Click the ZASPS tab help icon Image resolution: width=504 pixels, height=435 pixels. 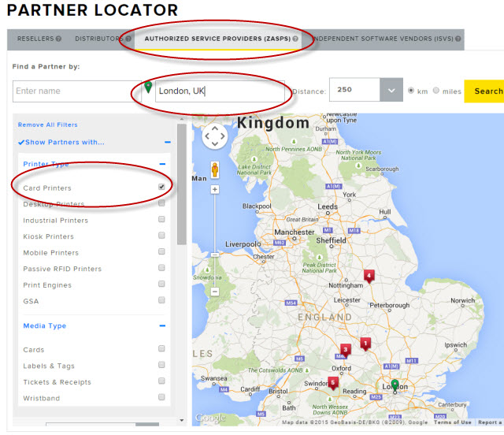[x=295, y=39]
